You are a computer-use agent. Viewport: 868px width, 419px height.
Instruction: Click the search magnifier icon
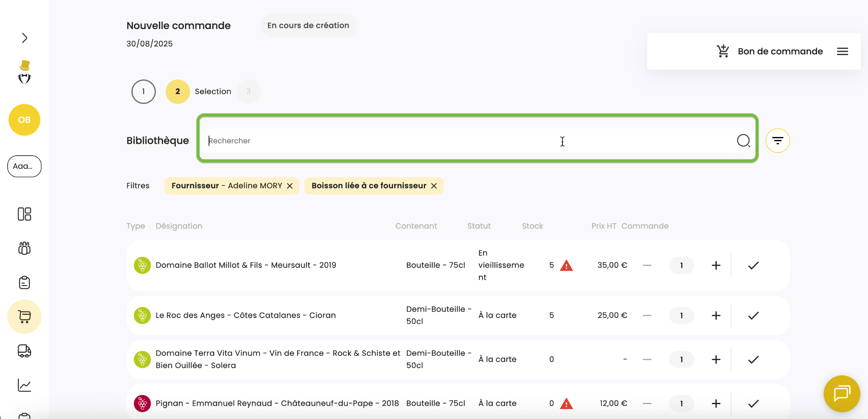tap(743, 141)
